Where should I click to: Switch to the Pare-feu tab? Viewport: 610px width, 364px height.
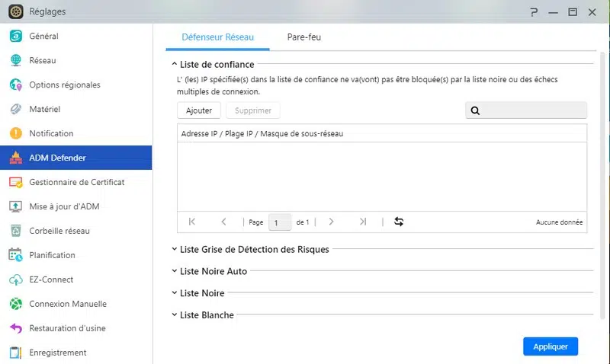point(303,37)
